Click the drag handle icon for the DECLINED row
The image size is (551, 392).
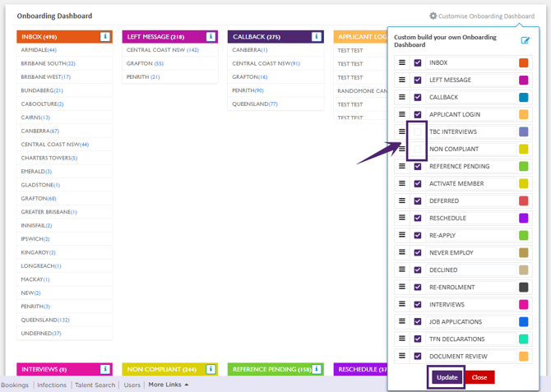pos(402,270)
